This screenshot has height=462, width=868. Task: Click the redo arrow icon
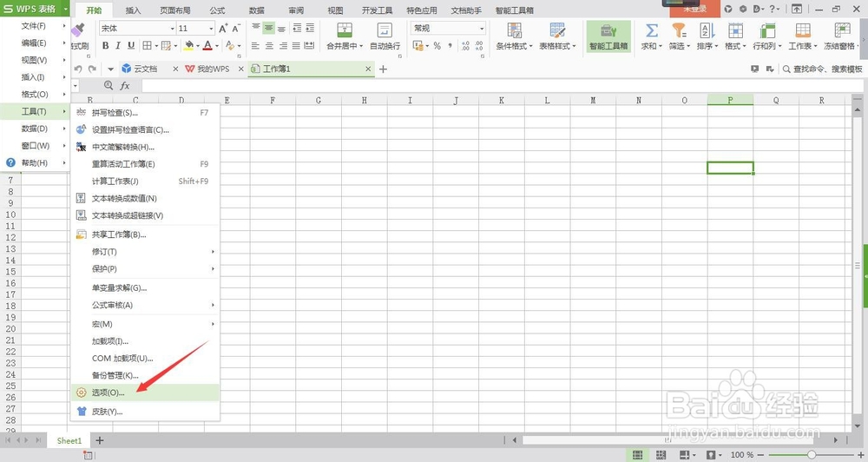[x=92, y=69]
